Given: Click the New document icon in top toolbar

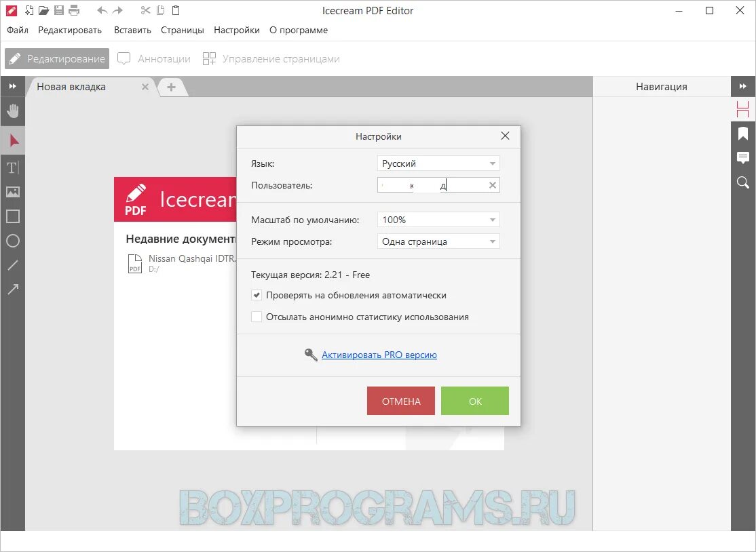Looking at the screenshot, I should tap(29, 10).
